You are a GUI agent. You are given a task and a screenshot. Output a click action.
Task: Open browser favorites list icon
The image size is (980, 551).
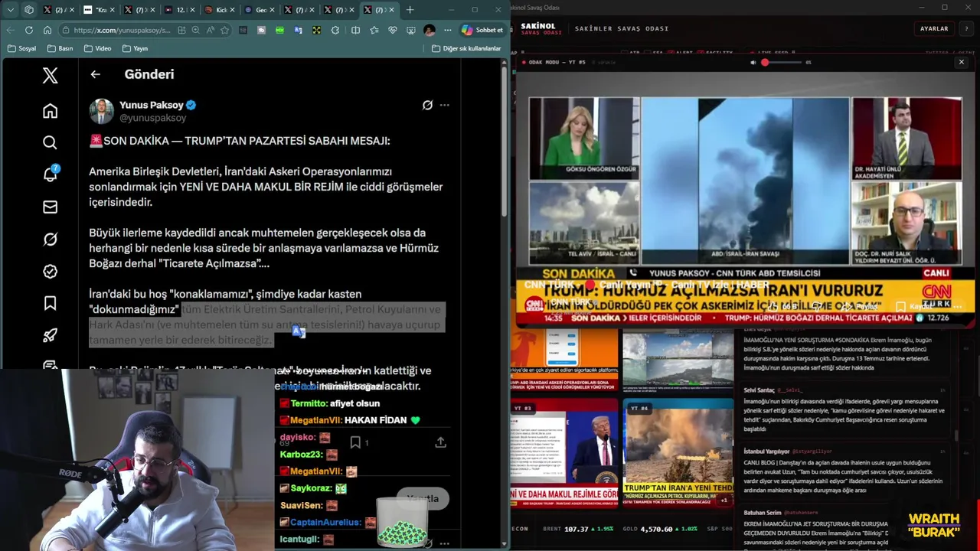374,30
